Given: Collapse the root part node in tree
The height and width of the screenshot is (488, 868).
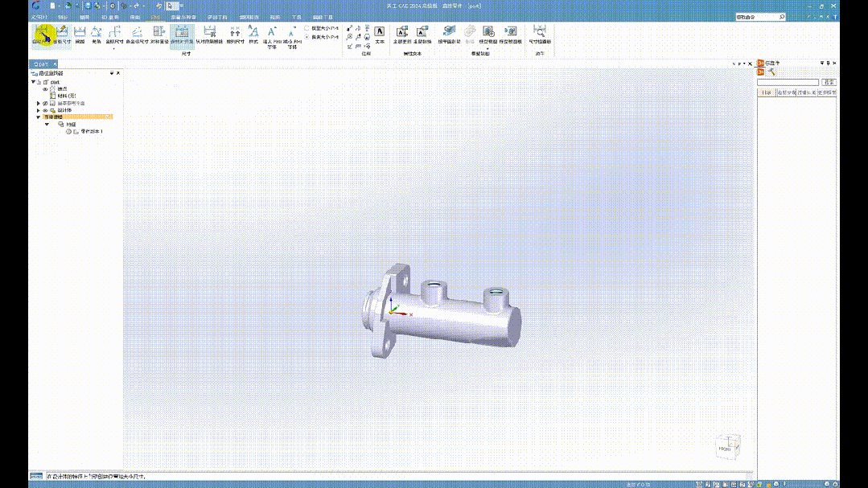Looking at the screenshot, I should pos(33,82).
